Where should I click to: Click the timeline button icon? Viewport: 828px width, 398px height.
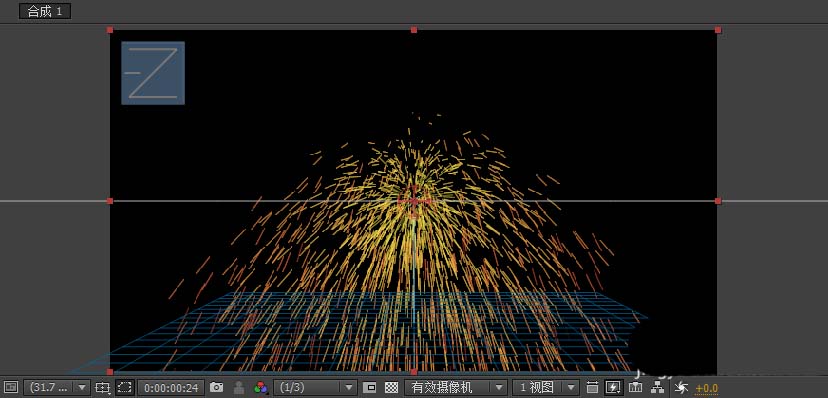click(x=636, y=387)
